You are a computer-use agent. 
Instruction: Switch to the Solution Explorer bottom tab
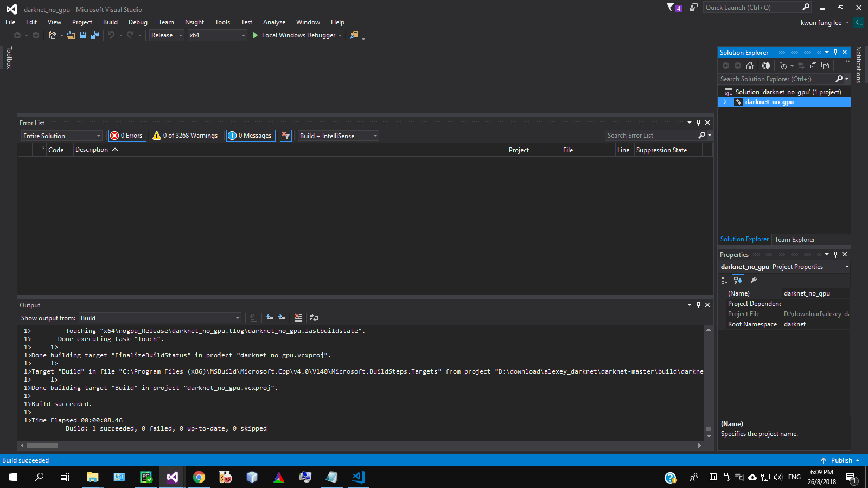[744, 239]
